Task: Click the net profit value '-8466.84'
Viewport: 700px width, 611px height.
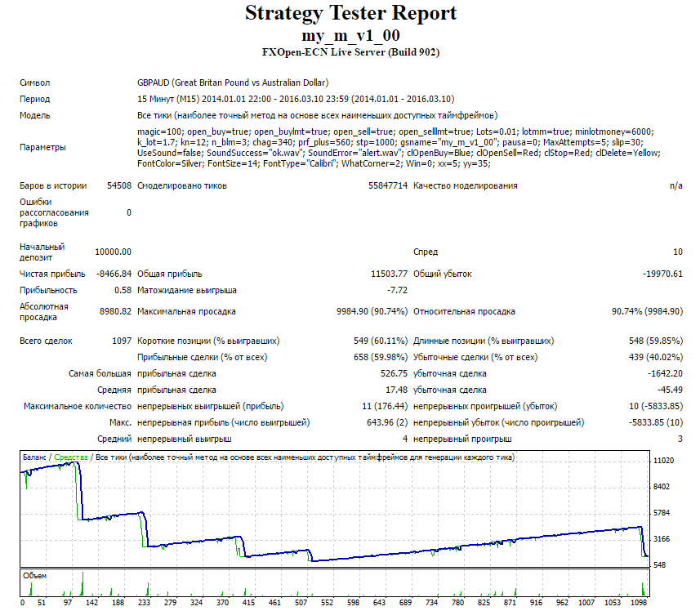Action: (x=114, y=274)
